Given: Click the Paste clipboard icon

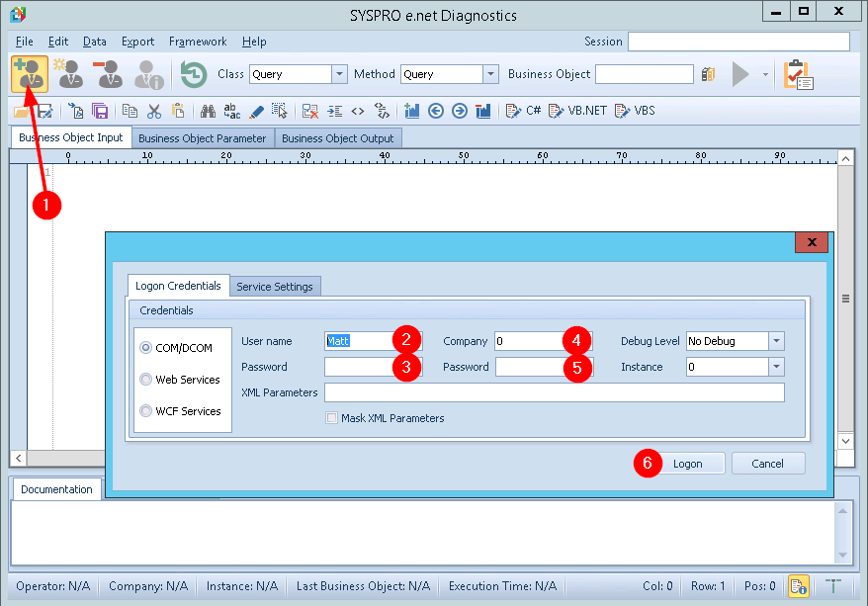Looking at the screenshot, I should pyautogui.click(x=178, y=111).
